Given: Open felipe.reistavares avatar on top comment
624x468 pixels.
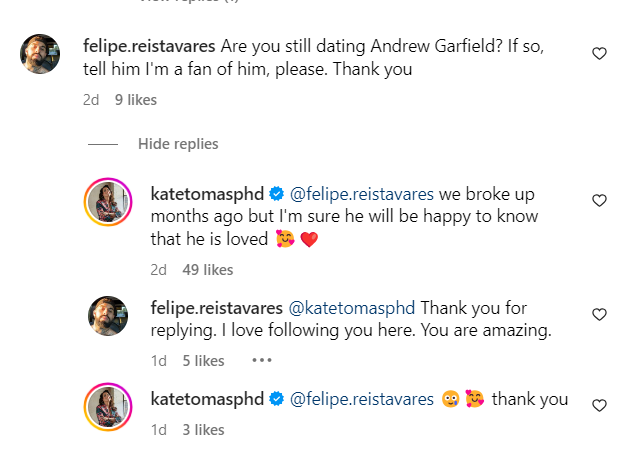Looking at the screenshot, I should (x=47, y=54).
